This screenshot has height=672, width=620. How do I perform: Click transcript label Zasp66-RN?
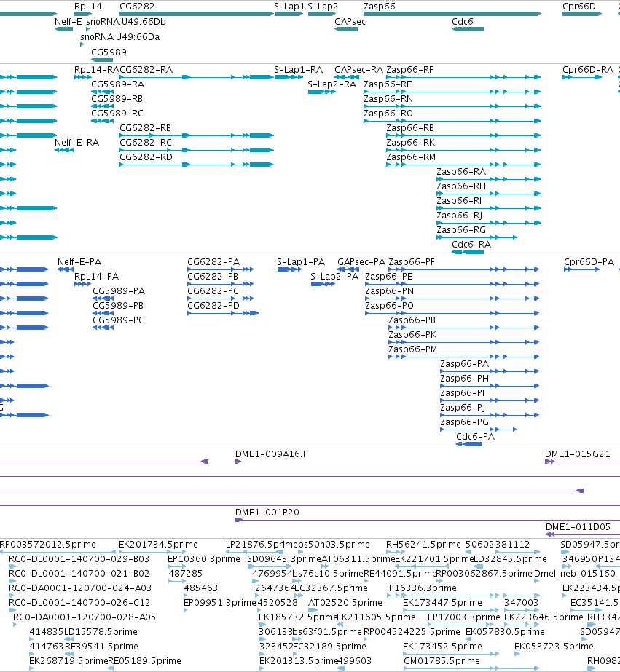pos(388,98)
